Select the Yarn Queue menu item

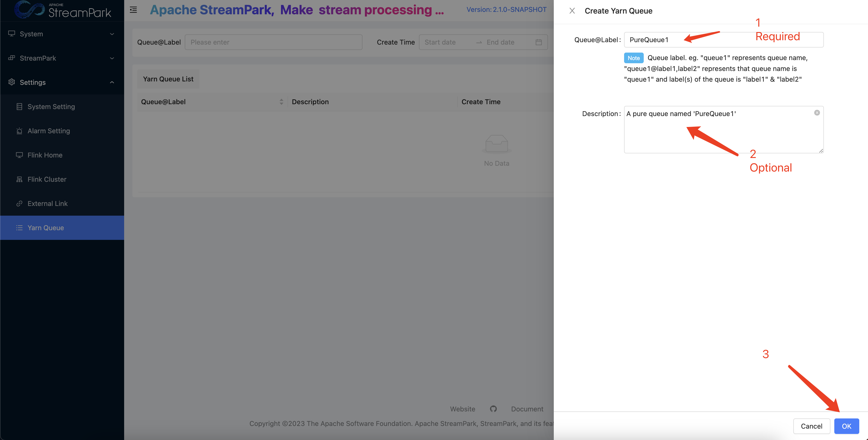click(x=46, y=228)
